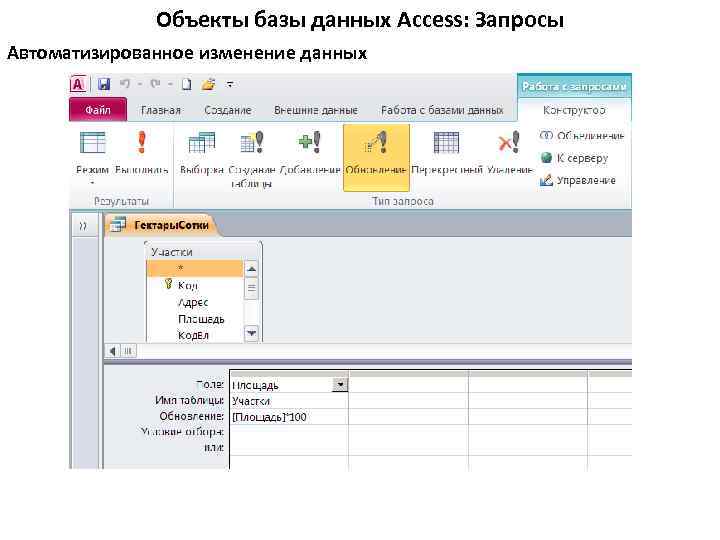720x540 pixels.
Task: Choose the Добавление query type
Action: click(310, 155)
